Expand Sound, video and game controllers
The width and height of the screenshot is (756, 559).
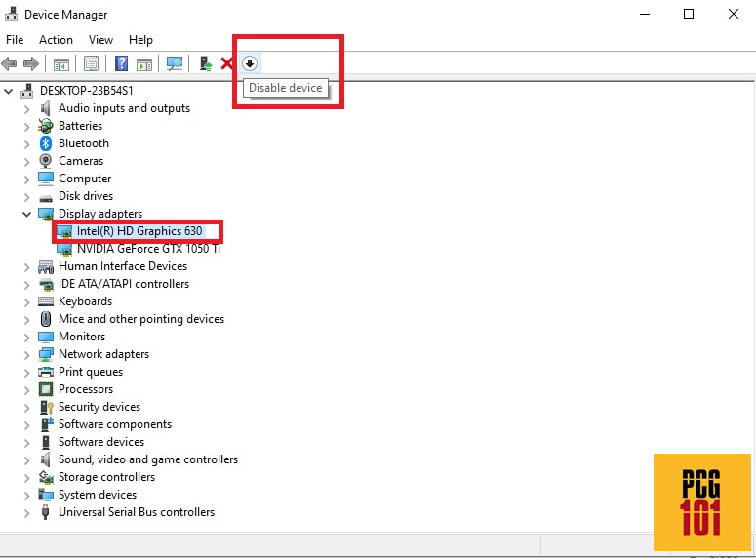coord(27,460)
